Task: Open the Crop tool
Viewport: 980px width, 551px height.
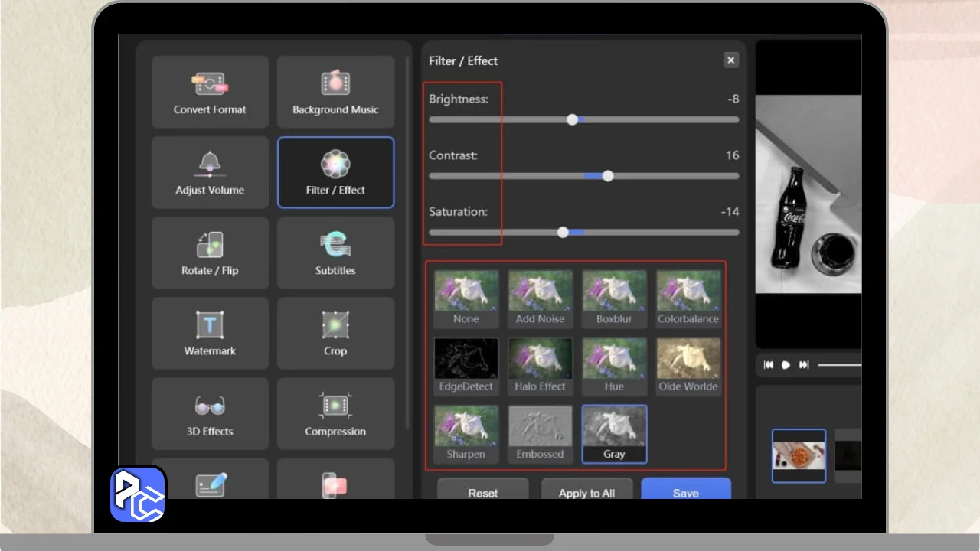Action: [335, 333]
